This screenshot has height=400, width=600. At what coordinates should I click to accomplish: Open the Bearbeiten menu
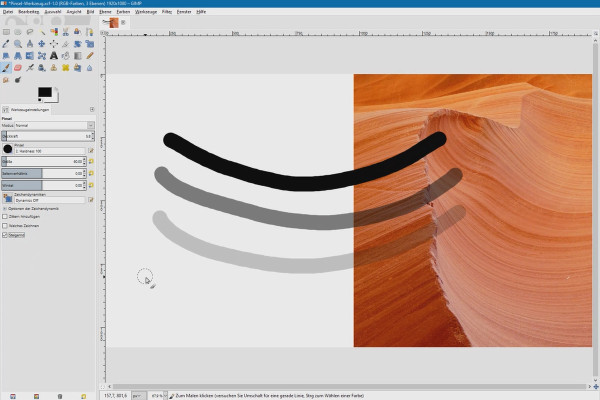point(29,12)
